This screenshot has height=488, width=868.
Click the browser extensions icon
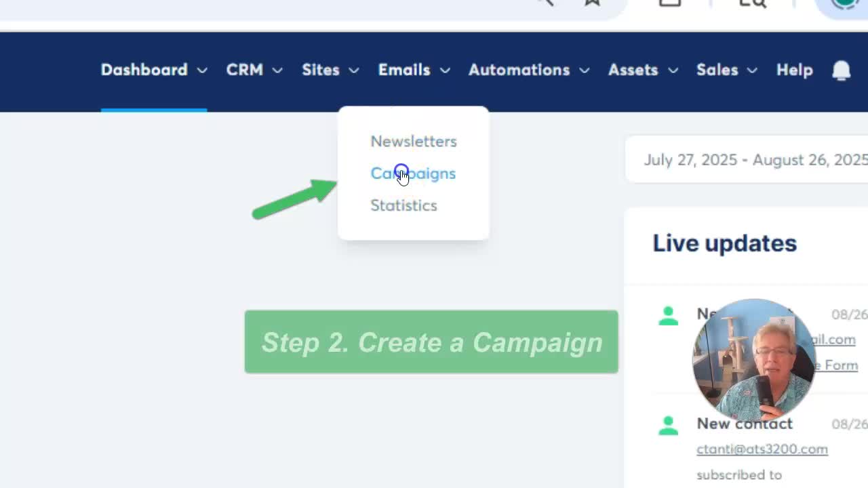(x=669, y=3)
